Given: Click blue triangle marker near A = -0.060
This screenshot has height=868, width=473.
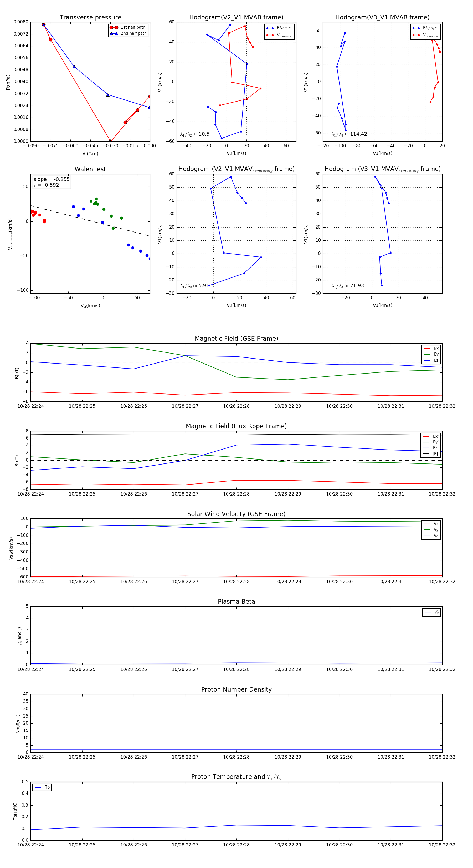Looking at the screenshot, I should [74, 67].
